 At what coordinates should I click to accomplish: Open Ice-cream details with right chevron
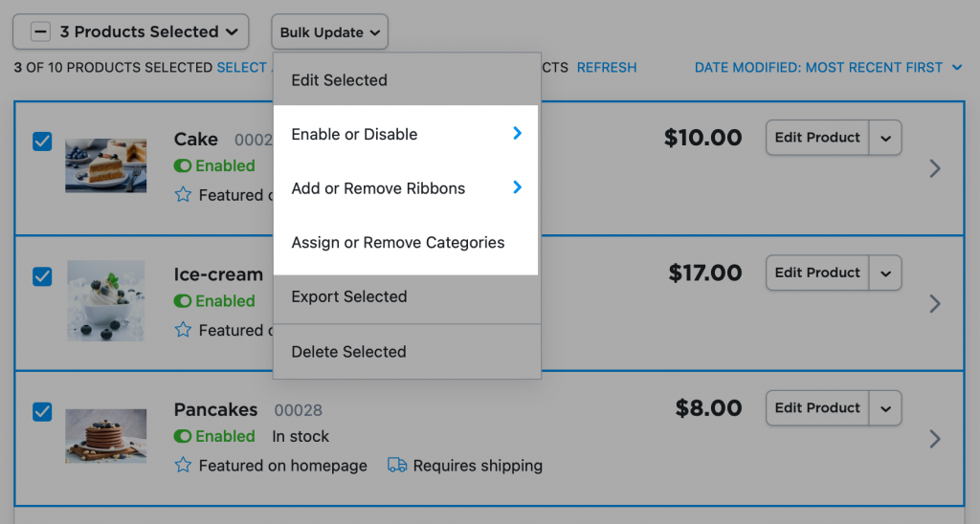(x=935, y=303)
